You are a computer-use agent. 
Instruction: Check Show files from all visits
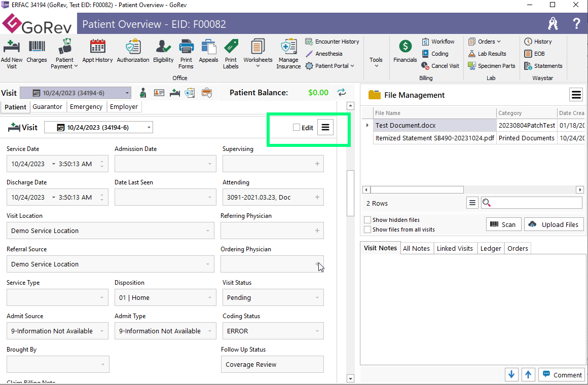367,229
